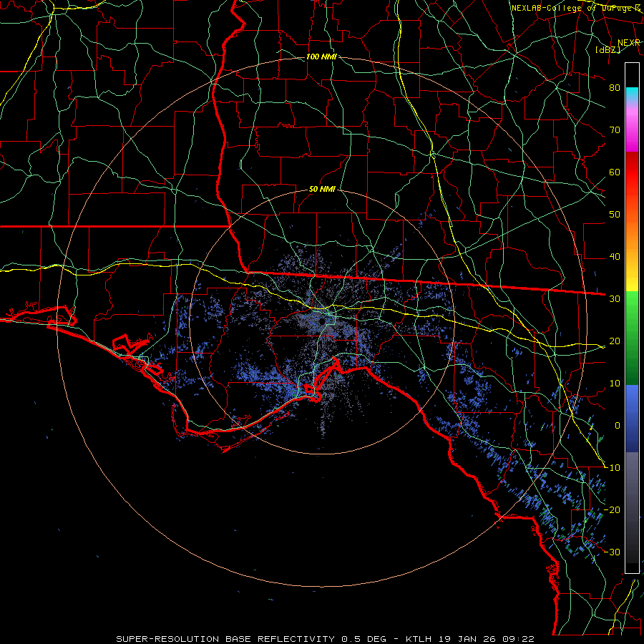Click the 80 value on the dBZ scale
Image resolution: width=644 pixels, height=644 pixels.
coord(615,87)
